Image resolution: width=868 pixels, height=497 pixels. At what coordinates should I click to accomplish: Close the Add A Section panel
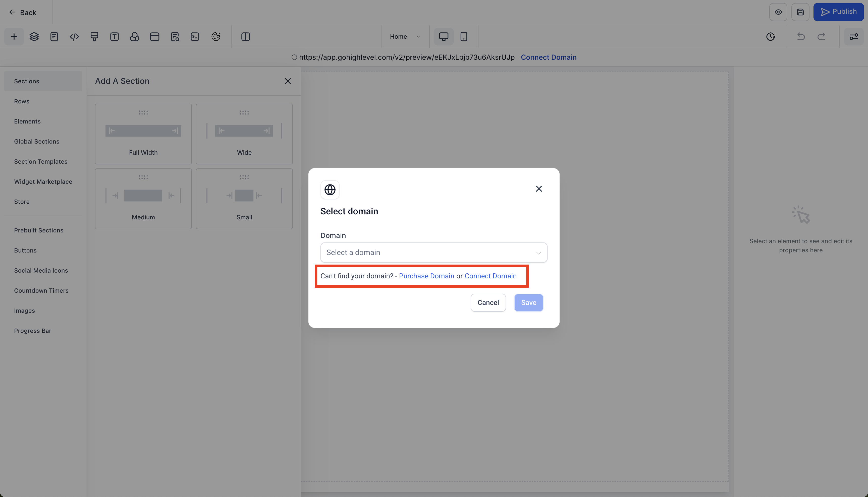point(288,81)
